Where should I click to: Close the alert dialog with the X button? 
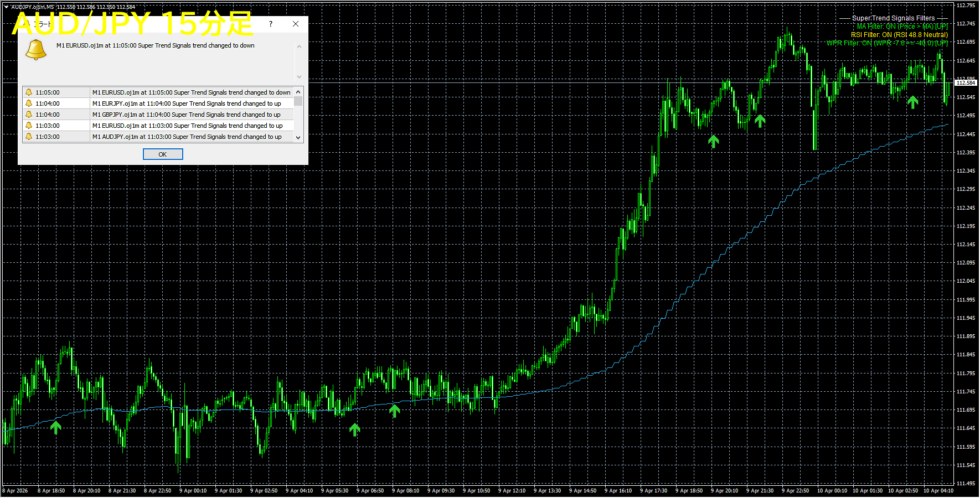click(x=296, y=24)
